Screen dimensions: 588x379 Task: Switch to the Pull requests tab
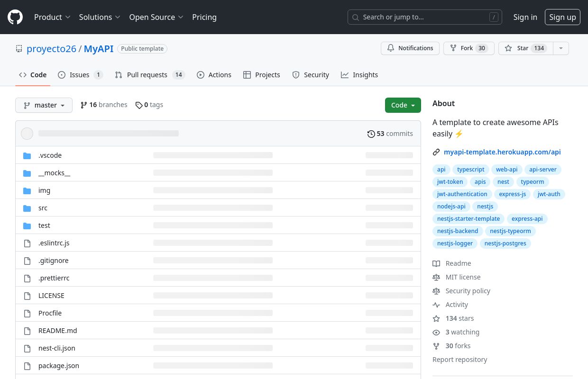[x=150, y=75]
